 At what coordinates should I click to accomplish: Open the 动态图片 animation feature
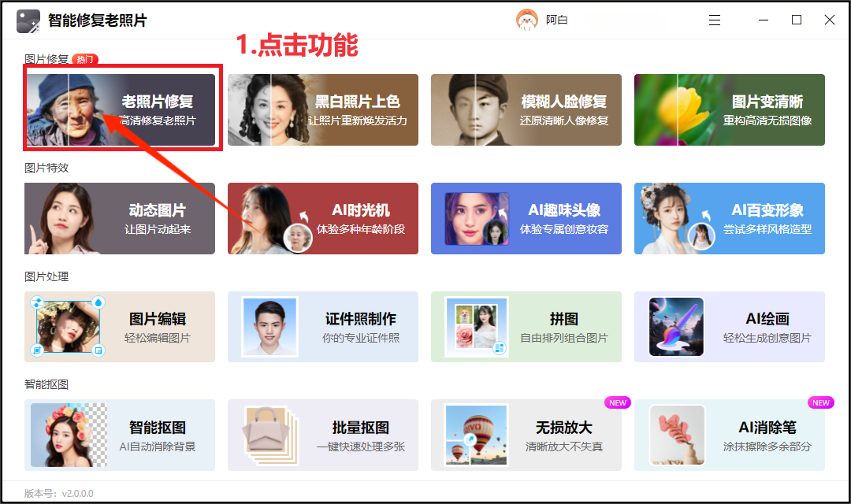120,219
